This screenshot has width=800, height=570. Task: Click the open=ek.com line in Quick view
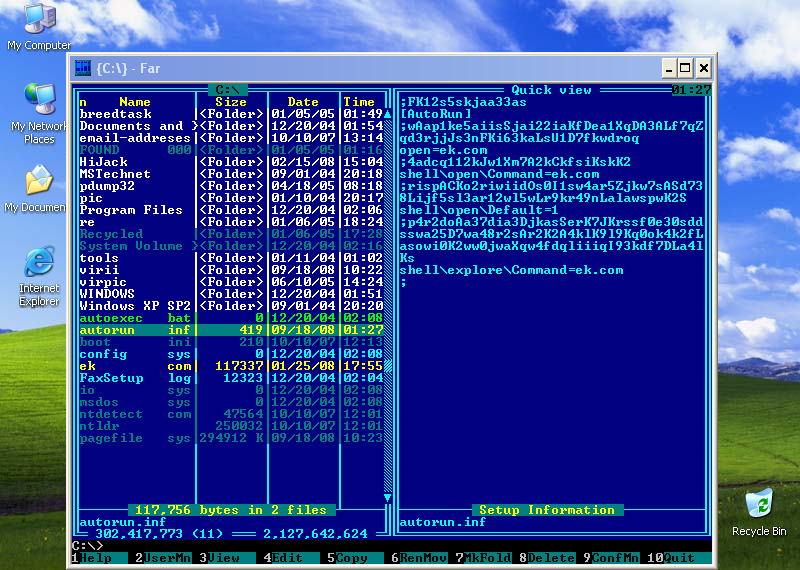tap(443, 150)
